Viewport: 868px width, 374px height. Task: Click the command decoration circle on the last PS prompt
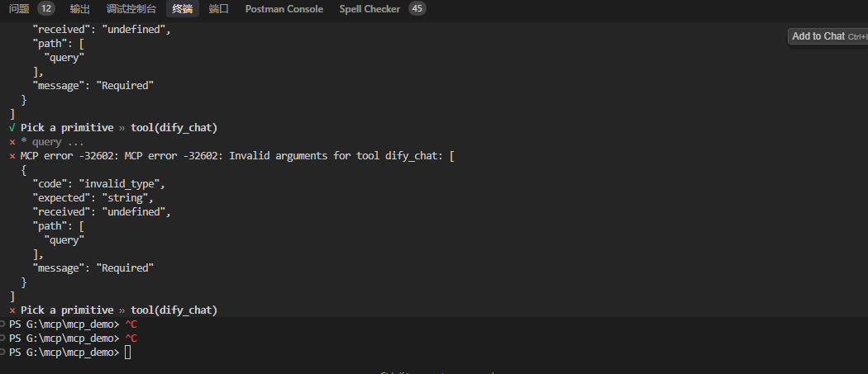click(3, 353)
